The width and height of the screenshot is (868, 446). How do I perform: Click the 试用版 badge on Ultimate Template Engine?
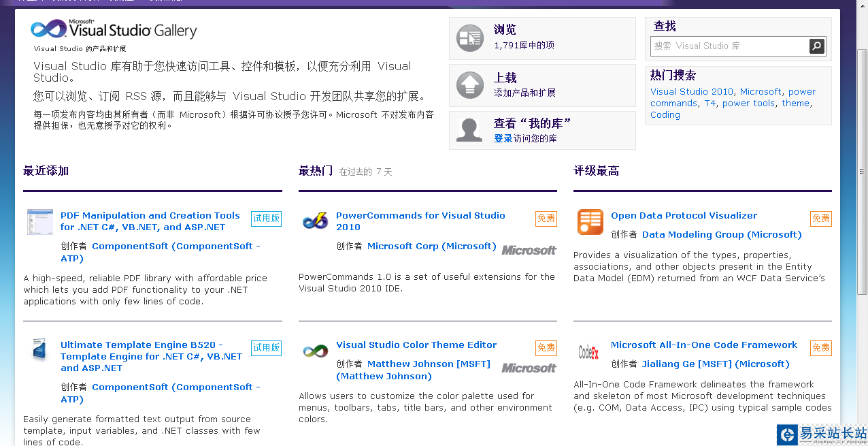266,348
